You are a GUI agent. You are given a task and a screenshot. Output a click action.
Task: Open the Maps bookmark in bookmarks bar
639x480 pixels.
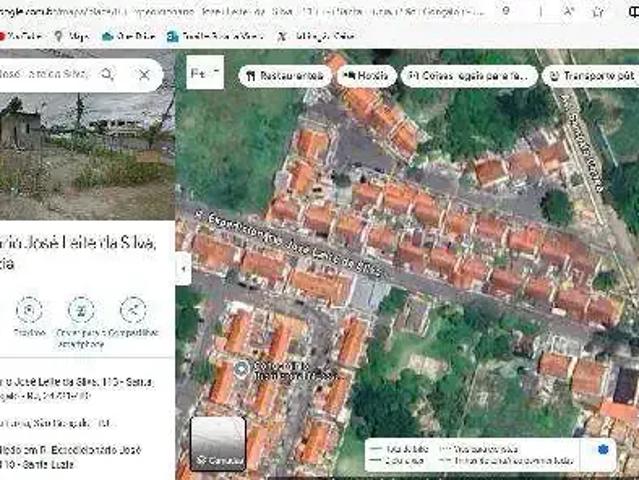(72, 36)
